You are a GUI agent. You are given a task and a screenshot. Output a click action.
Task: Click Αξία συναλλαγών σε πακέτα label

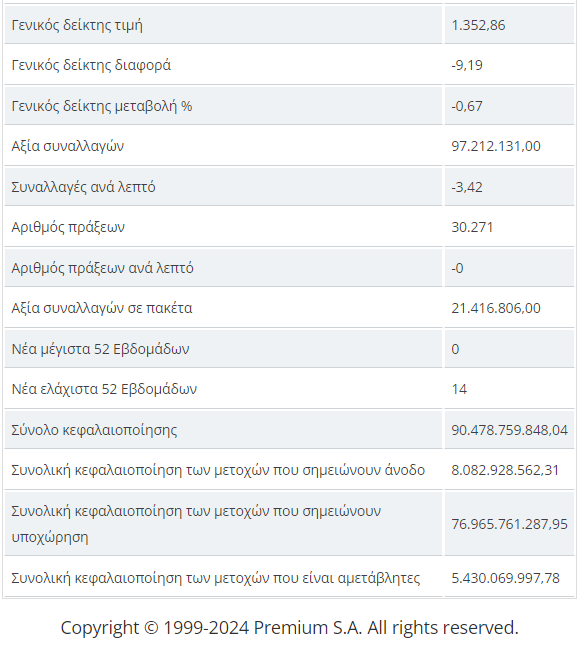click(102, 308)
